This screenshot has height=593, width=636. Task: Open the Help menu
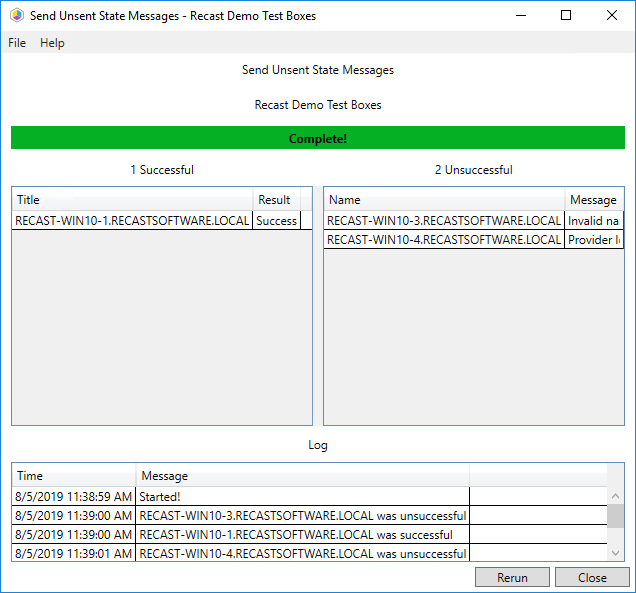click(x=52, y=43)
